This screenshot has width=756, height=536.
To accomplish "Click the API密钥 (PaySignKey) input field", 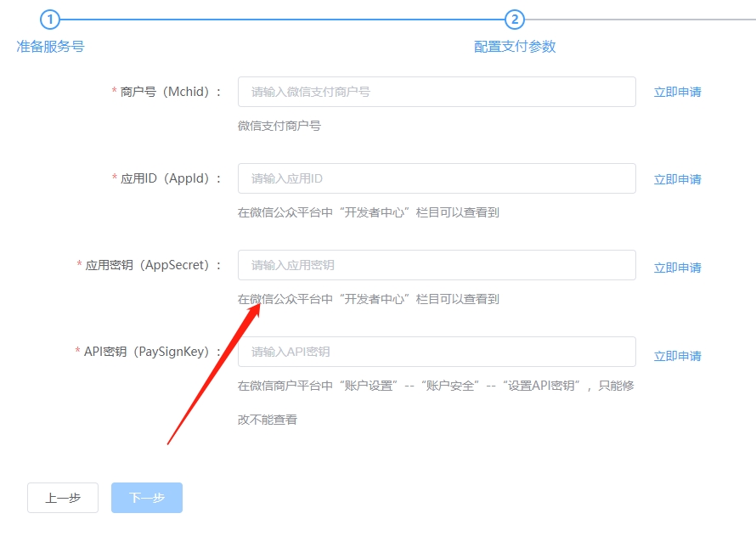I will click(x=437, y=351).
